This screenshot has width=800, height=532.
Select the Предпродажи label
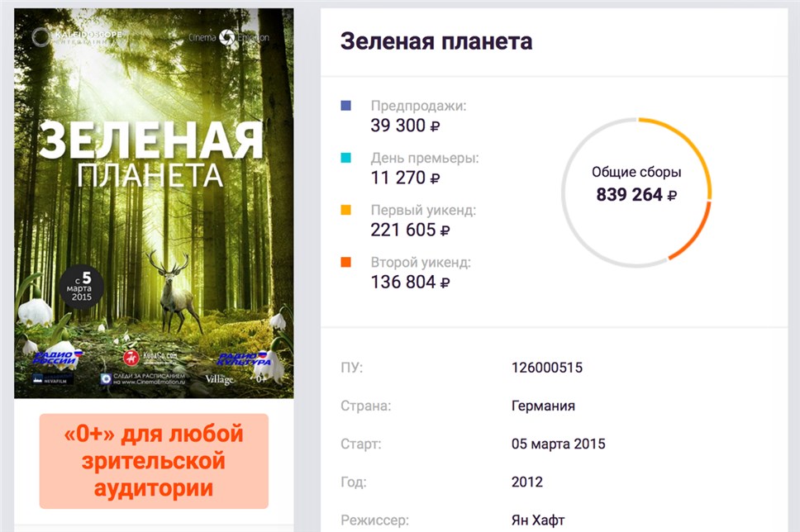pyautogui.click(x=418, y=106)
